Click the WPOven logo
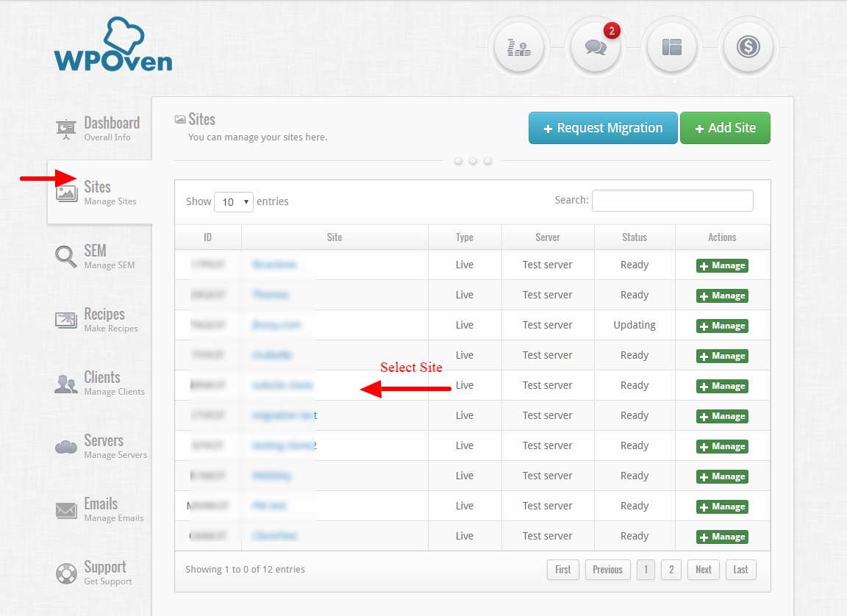Image resolution: width=847 pixels, height=616 pixels. pyautogui.click(x=113, y=45)
